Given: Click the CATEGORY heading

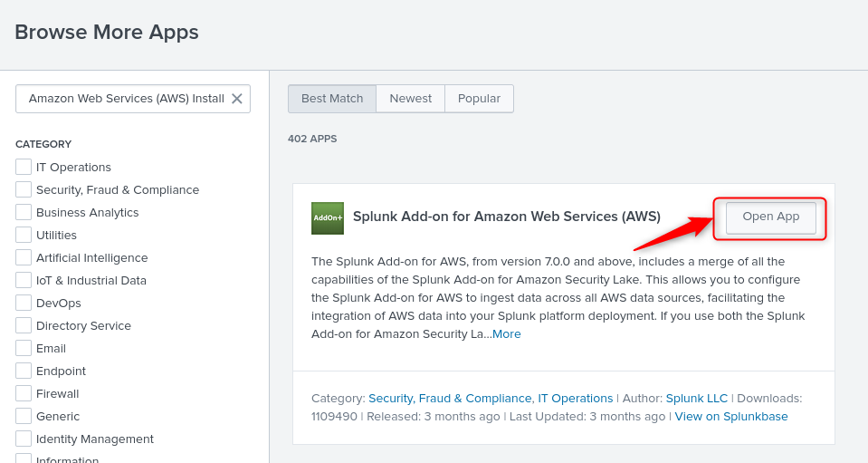Looking at the screenshot, I should [43, 144].
